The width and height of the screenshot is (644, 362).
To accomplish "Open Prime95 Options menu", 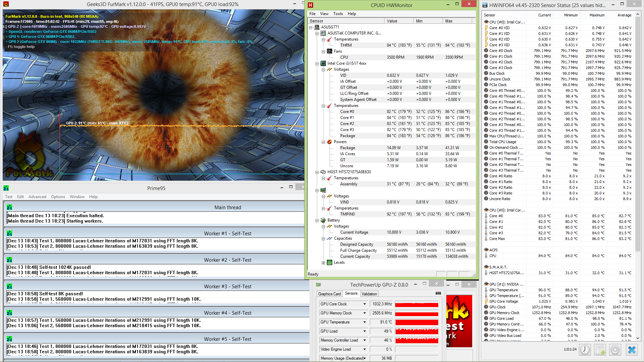I will point(58,197).
